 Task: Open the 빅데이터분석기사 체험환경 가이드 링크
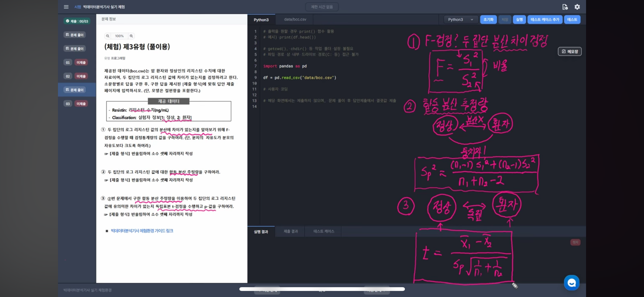tap(142, 230)
